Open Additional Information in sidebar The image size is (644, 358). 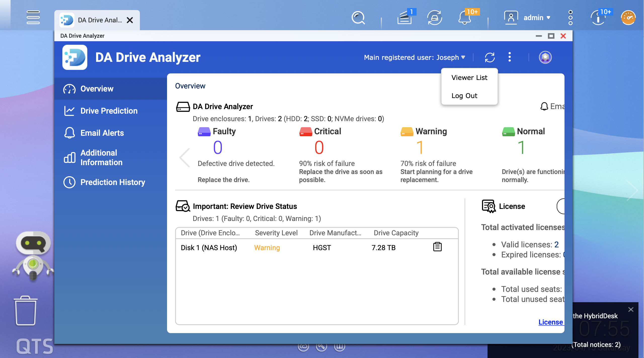click(111, 158)
